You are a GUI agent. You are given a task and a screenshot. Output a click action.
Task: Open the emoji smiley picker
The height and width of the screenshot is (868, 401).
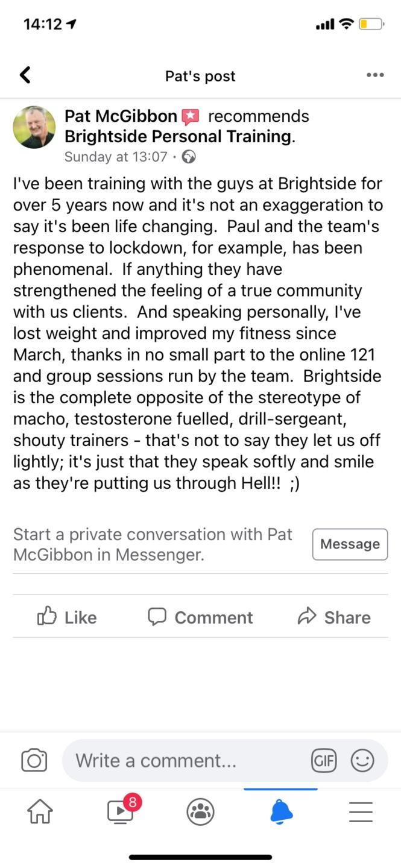362,760
